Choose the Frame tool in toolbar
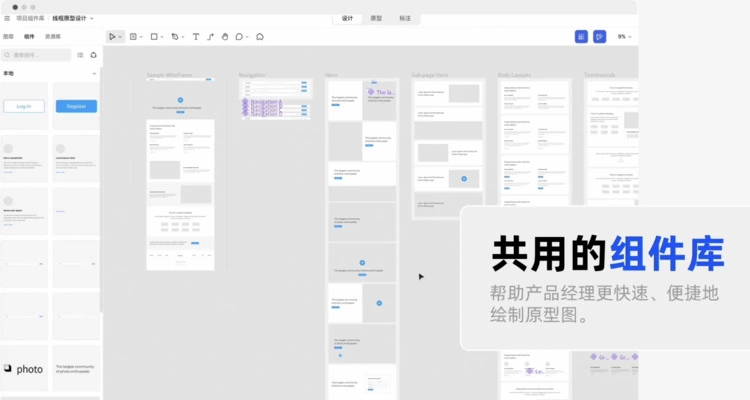 pos(133,37)
